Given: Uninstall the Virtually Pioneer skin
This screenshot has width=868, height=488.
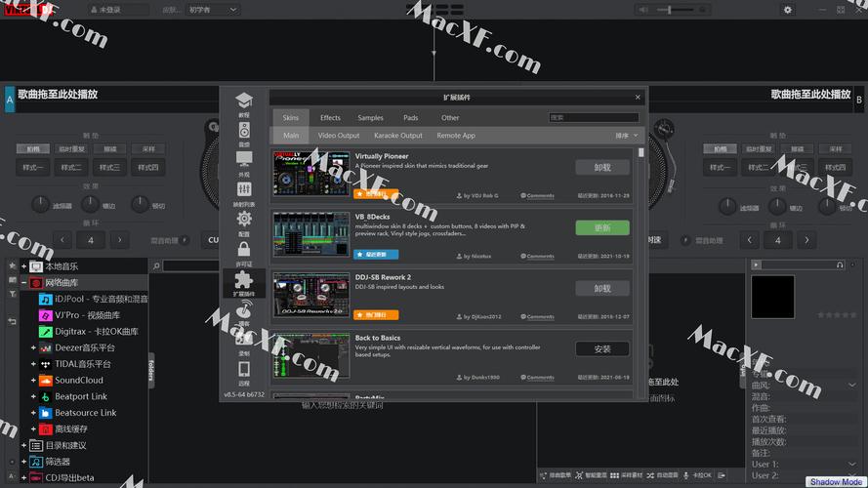Looking at the screenshot, I should pyautogui.click(x=602, y=168).
